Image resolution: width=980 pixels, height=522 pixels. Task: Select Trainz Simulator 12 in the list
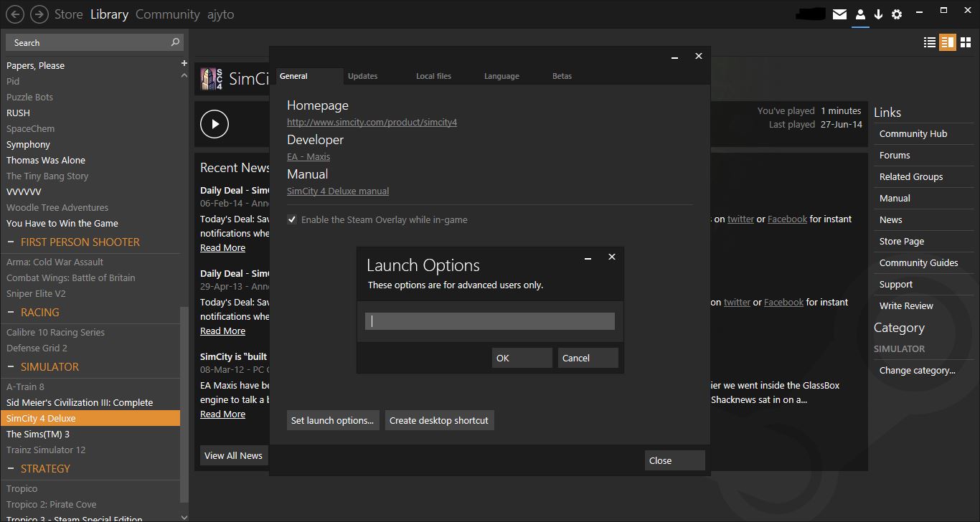coord(46,450)
